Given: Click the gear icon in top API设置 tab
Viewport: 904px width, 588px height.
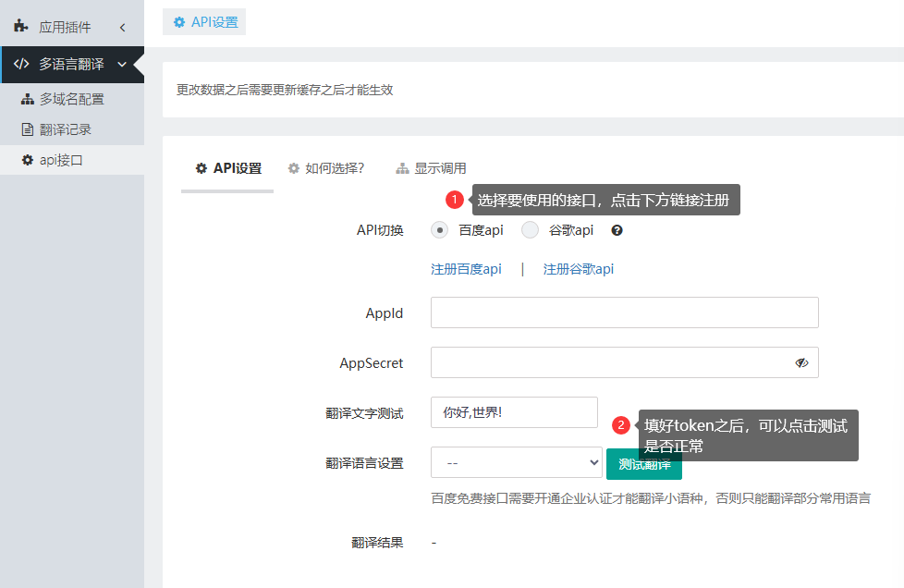Looking at the screenshot, I should click(179, 22).
